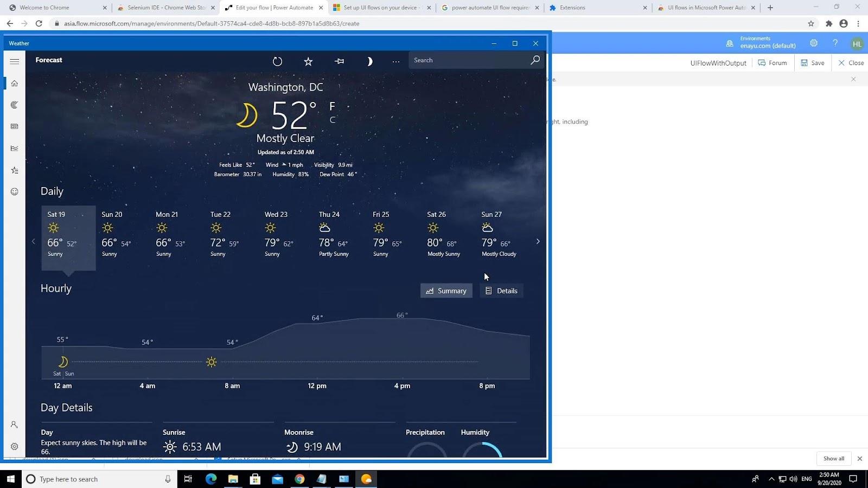Click the 12 pm hourly chart label
This screenshot has height=488, width=868.
pos(317,386)
